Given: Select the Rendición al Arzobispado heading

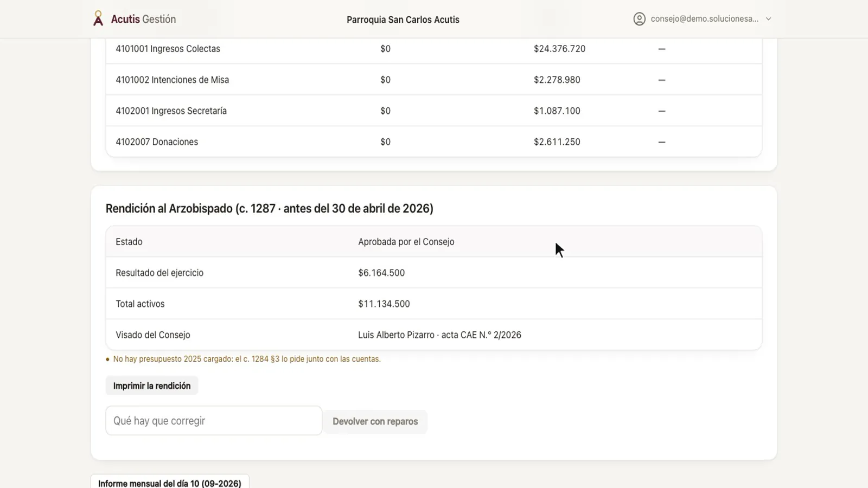Looking at the screenshot, I should [269, 209].
